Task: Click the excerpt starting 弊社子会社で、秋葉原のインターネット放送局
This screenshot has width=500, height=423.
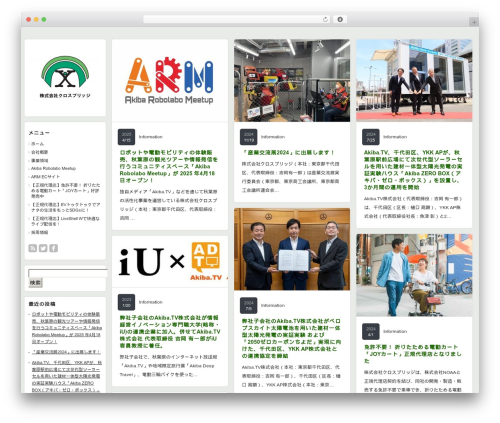Action: coord(169,366)
